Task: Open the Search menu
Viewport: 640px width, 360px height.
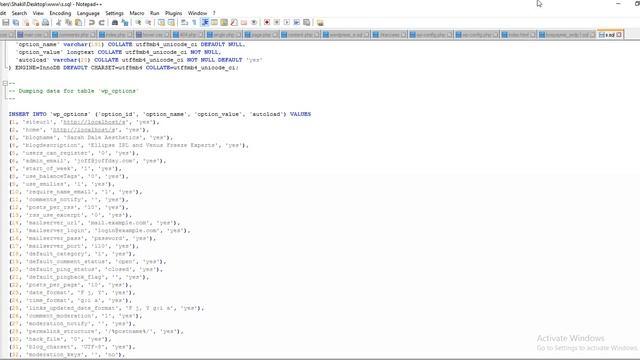Action: coord(19,13)
